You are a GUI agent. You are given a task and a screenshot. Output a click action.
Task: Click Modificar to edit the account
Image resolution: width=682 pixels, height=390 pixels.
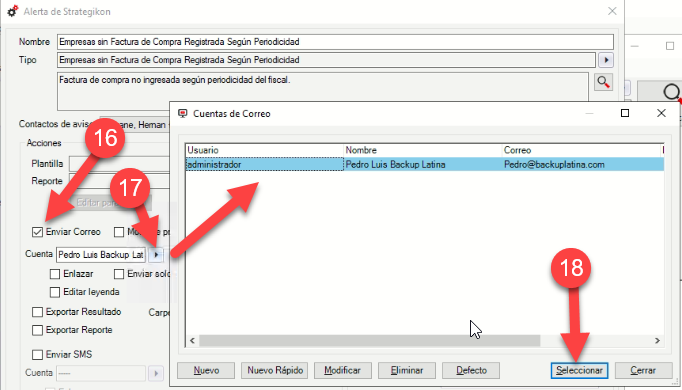pos(342,370)
